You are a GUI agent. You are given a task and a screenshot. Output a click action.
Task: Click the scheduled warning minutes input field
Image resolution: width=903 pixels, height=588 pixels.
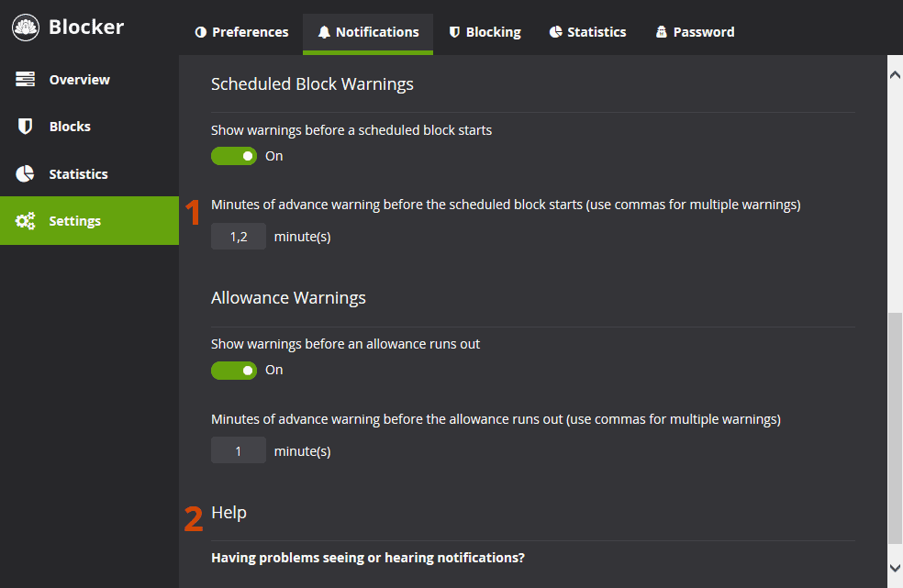[x=238, y=236]
